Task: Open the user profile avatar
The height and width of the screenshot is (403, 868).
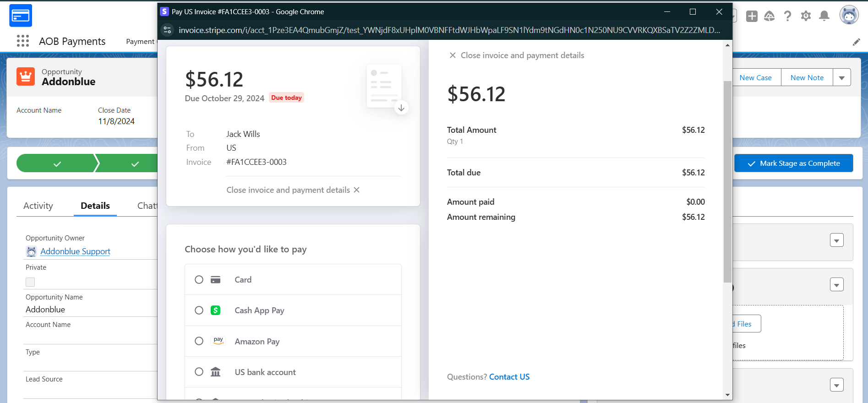Action: [849, 15]
